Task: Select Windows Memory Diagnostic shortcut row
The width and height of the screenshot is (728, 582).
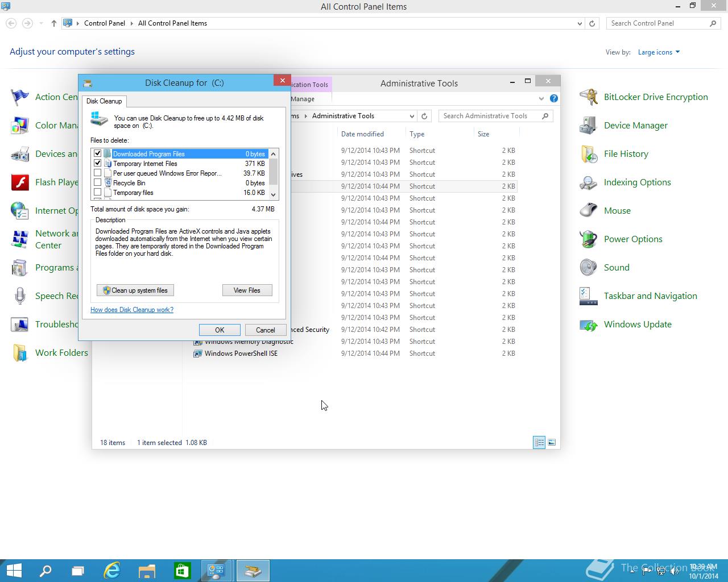Action: pyautogui.click(x=243, y=342)
